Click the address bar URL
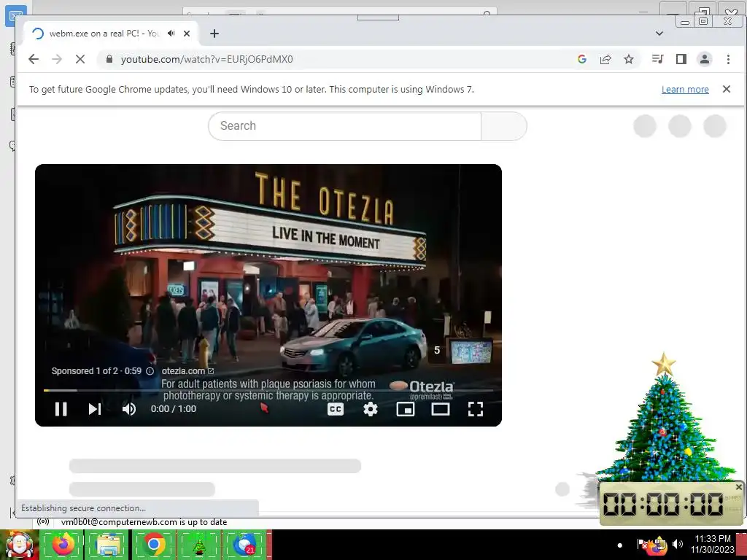Screen dimensions: 747x560 click(x=206, y=59)
